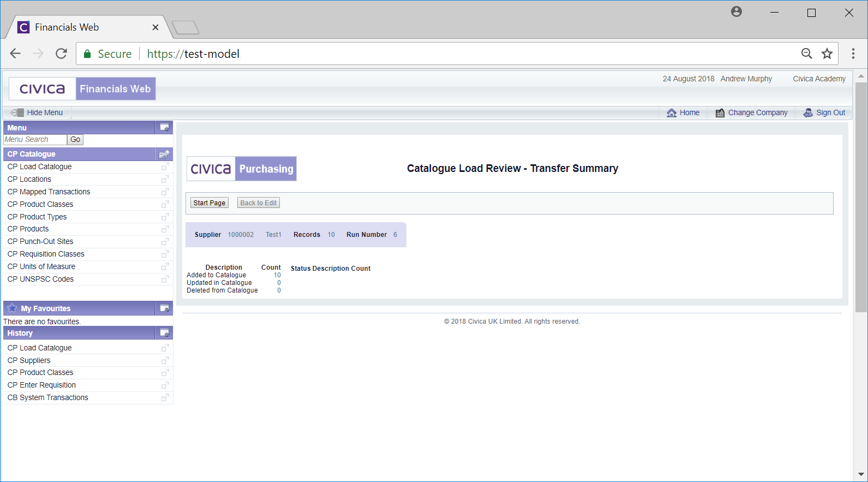Open CP Mapped Transactions new window icon
The width and height of the screenshot is (868, 482).
165,192
